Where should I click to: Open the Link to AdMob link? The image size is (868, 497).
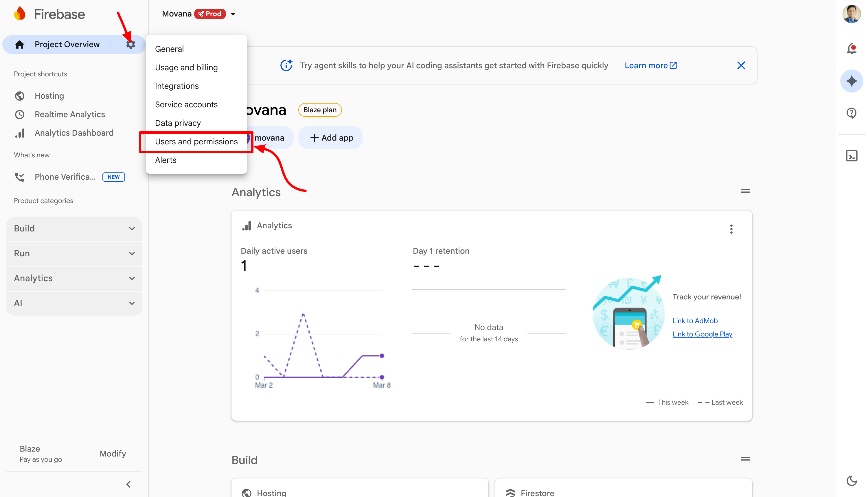[x=695, y=321]
